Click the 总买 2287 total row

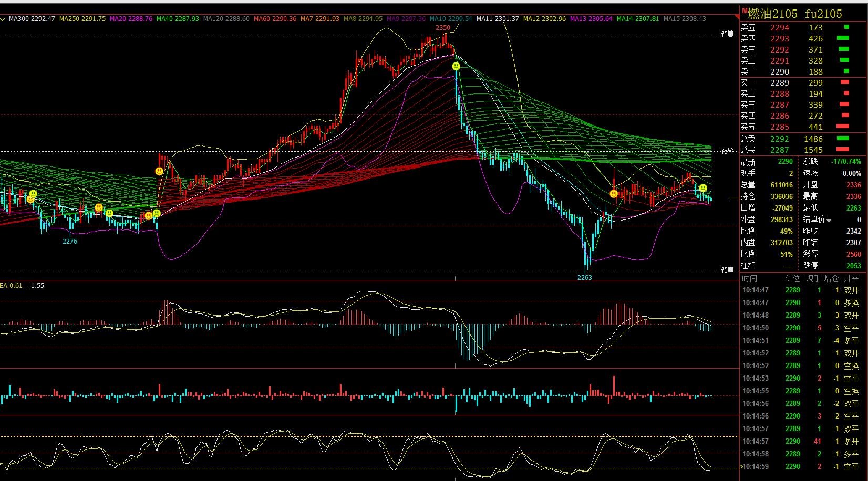pyautogui.click(x=803, y=150)
